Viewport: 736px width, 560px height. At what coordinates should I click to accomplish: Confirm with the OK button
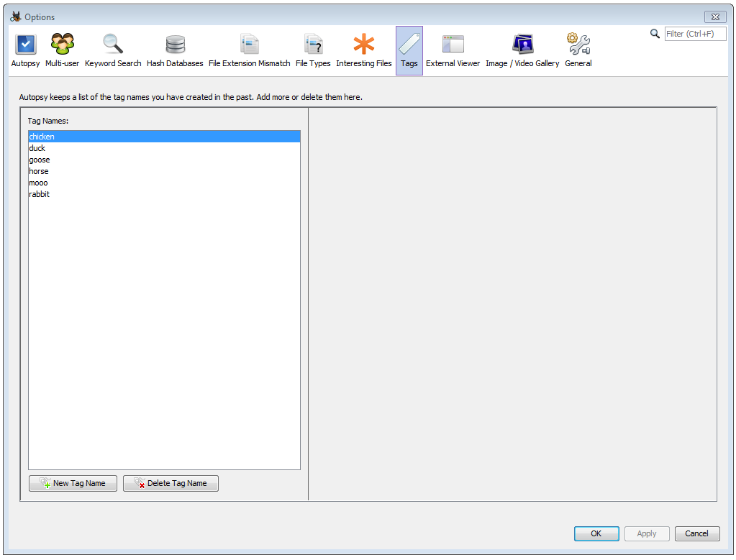[596, 533]
